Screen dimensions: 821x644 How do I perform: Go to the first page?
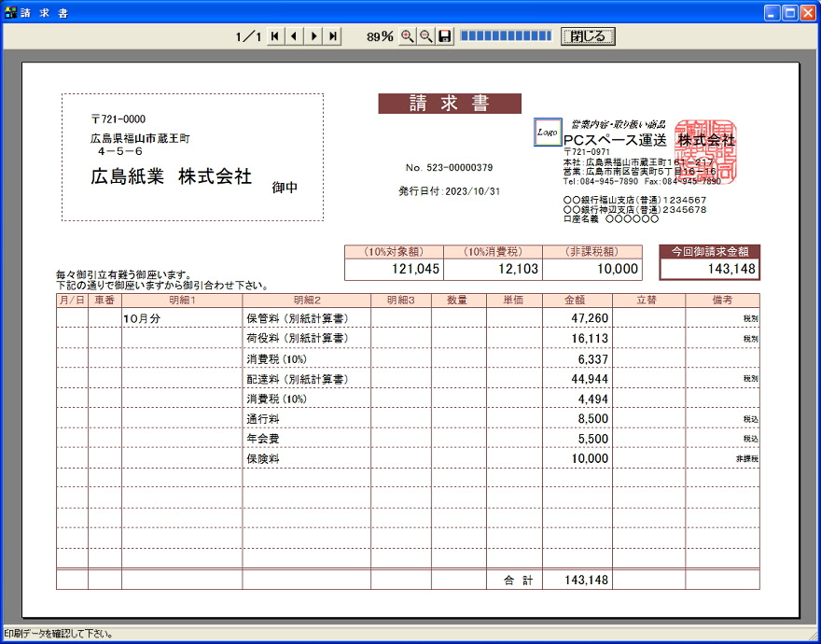tap(275, 36)
